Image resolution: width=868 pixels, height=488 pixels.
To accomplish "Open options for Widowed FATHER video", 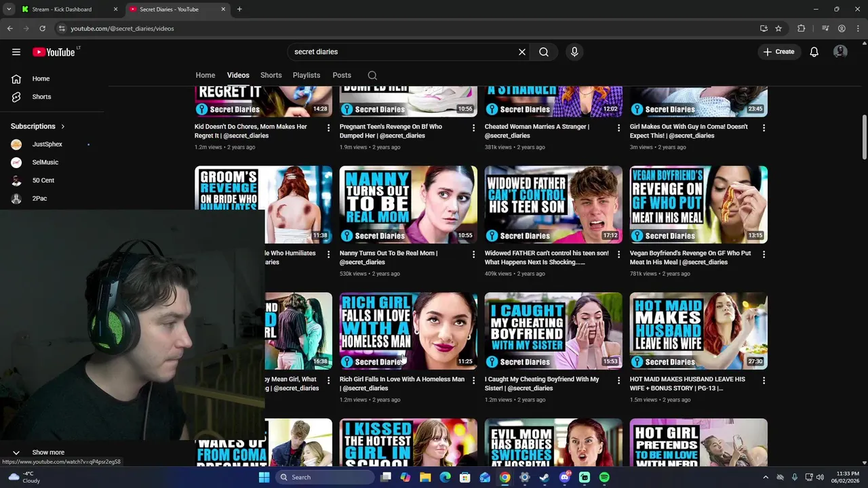I will point(618,254).
